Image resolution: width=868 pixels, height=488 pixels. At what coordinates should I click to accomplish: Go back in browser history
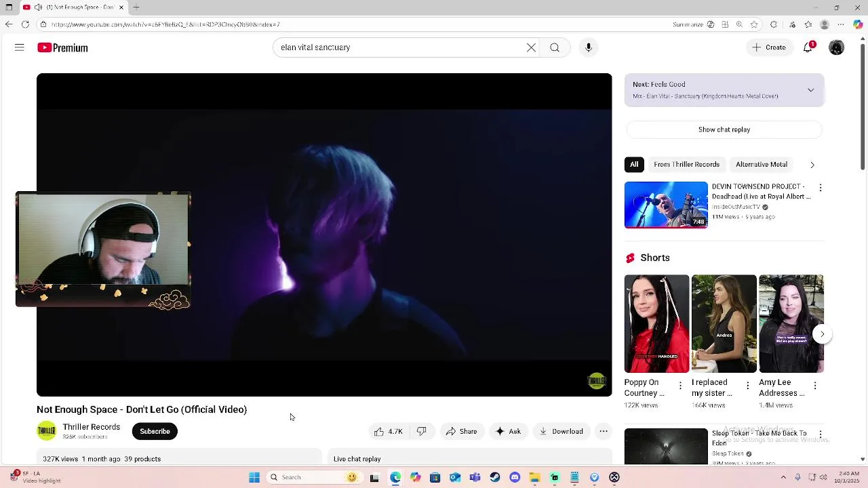coord(8,24)
